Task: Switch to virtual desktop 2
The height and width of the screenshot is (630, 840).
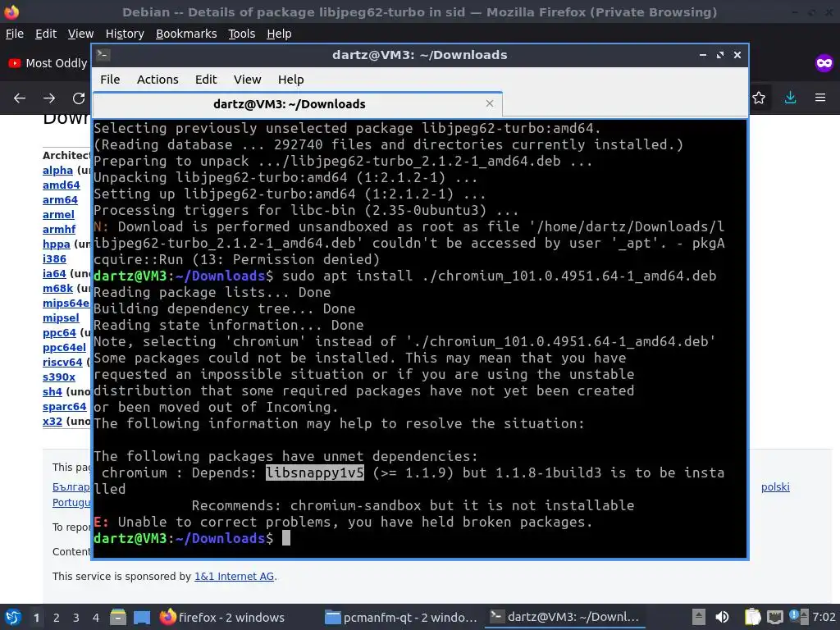Action: (x=57, y=618)
